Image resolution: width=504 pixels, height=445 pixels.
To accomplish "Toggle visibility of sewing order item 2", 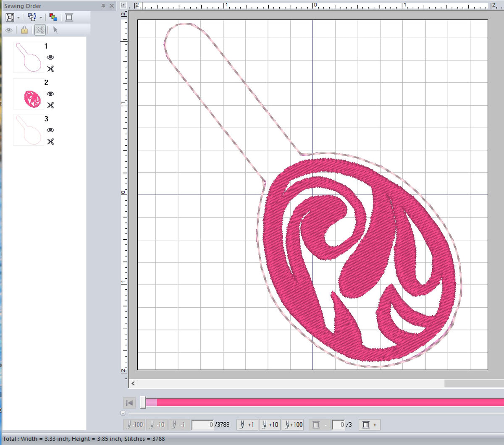I will [51, 94].
